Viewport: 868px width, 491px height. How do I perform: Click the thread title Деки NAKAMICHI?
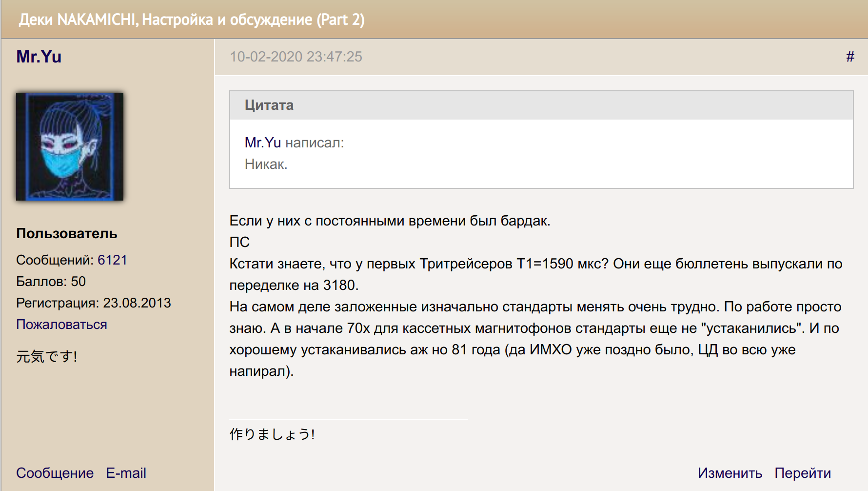(x=192, y=20)
